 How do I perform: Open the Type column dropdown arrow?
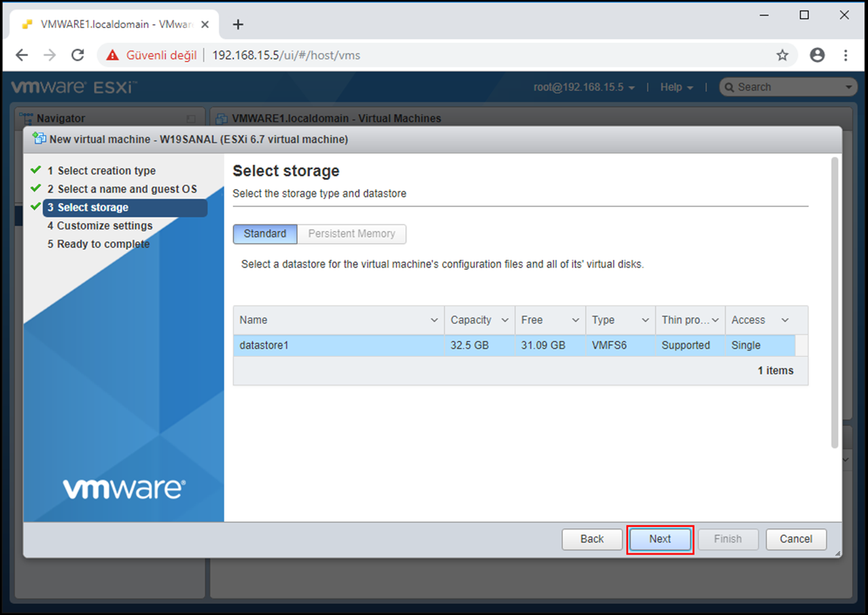(646, 320)
